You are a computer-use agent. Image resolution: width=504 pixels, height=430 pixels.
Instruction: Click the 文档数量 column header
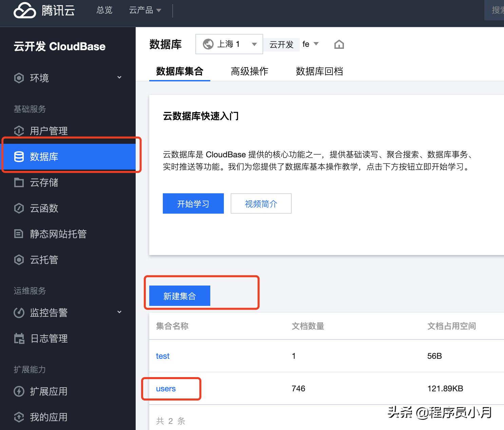308,326
